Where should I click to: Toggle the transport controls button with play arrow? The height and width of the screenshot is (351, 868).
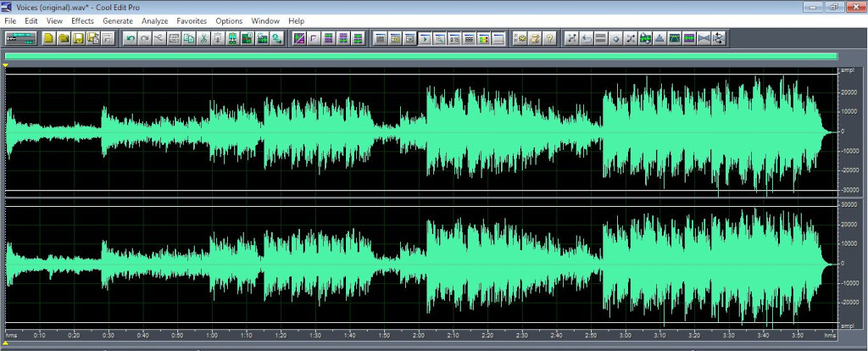pos(425,38)
